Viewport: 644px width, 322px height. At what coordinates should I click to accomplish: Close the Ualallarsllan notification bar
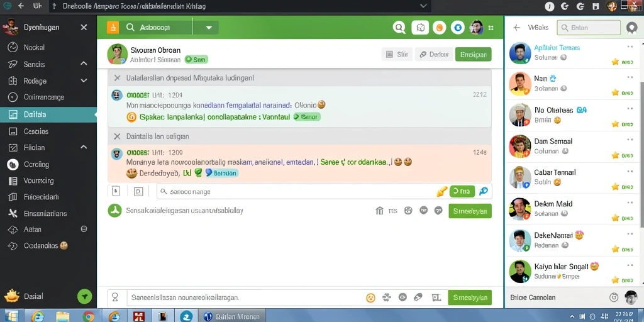pos(117,77)
